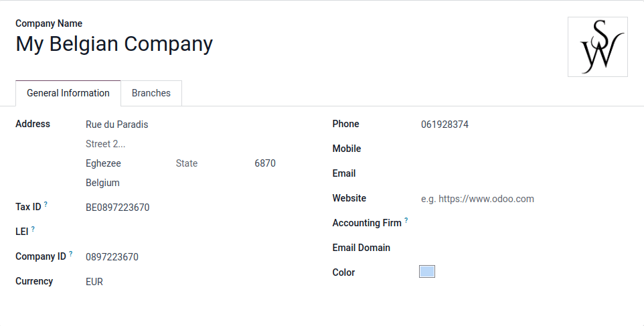Open the light blue Color swatch
Screen dimensions: 644x326
pyautogui.click(x=426, y=271)
